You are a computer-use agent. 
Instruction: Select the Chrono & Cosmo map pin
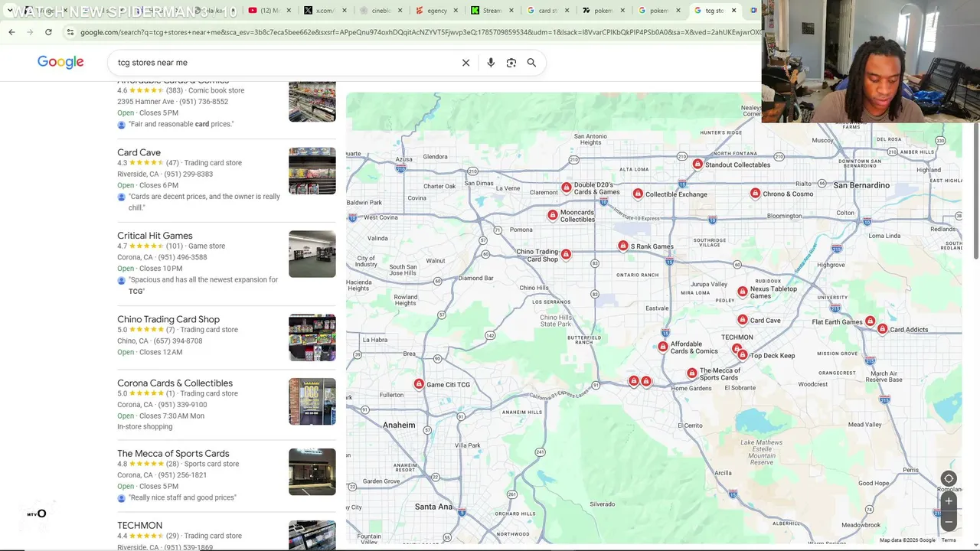[756, 194]
